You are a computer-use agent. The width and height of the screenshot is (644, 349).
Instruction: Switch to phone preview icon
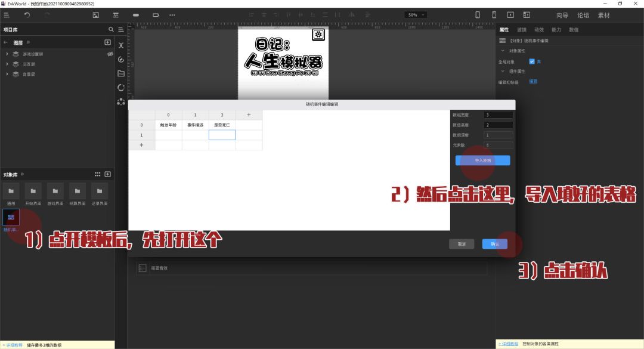click(477, 15)
